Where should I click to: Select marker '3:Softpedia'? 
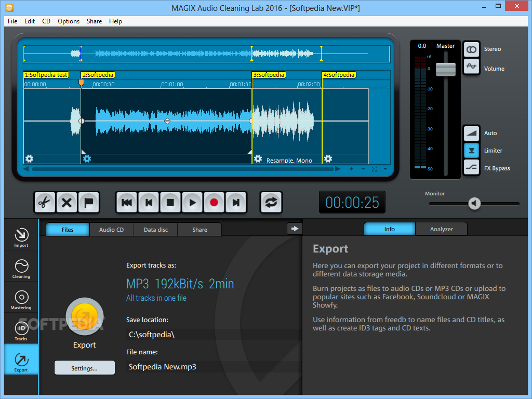coord(269,75)
